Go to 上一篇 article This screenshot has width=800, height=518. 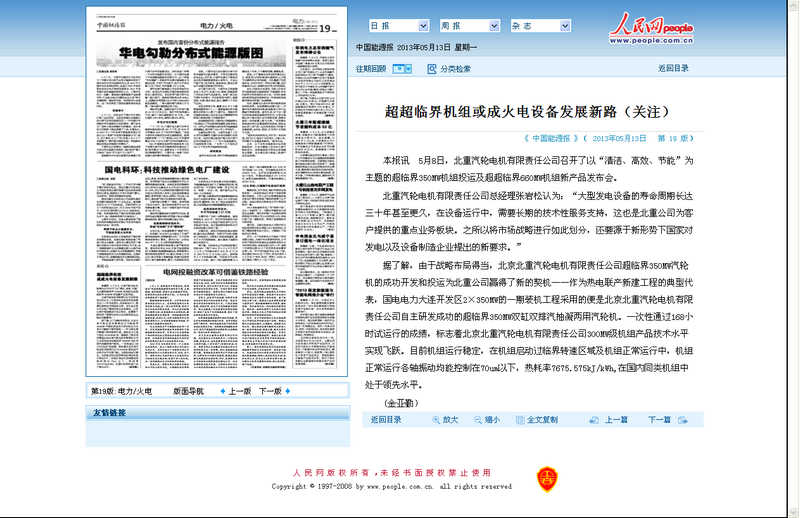[x=616, y=420]
